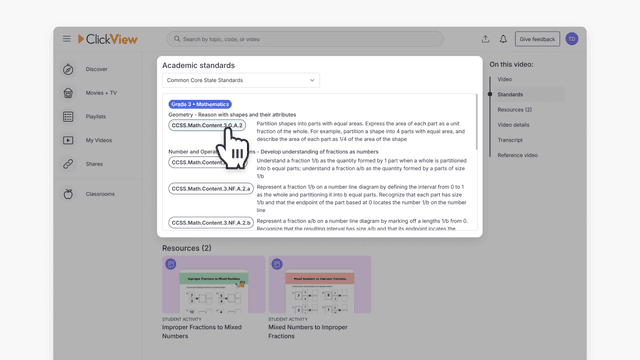Open Mixed Numbers to Improper Fractions thumbnail
Viewport: 640px width, 360px height.
(x=320, y=284)
